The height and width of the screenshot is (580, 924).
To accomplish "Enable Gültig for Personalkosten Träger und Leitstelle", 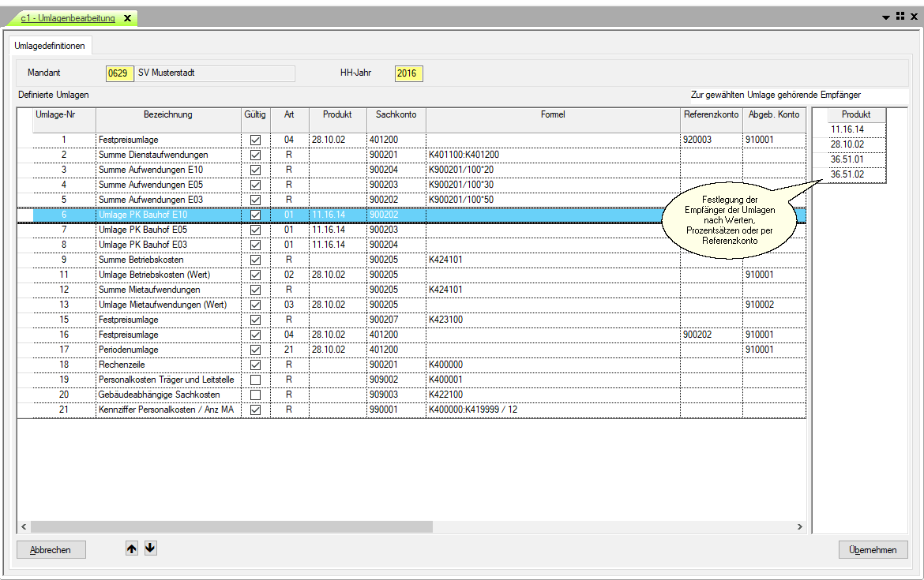I will point(255,380).
